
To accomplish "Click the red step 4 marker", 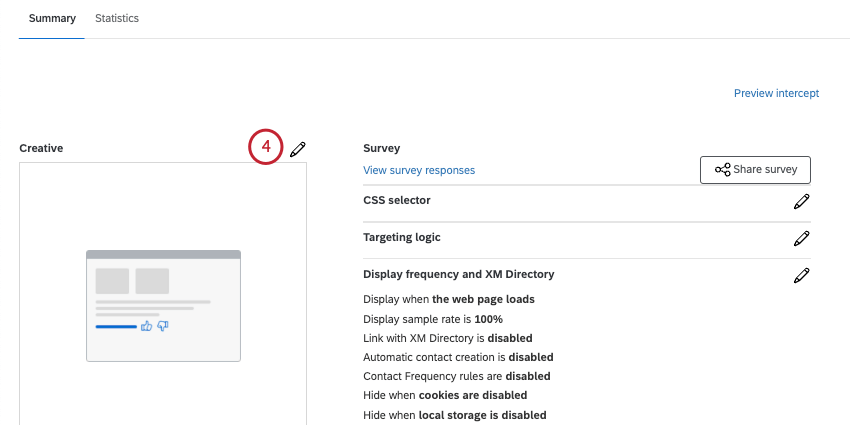I will click(x=266, y=147).
